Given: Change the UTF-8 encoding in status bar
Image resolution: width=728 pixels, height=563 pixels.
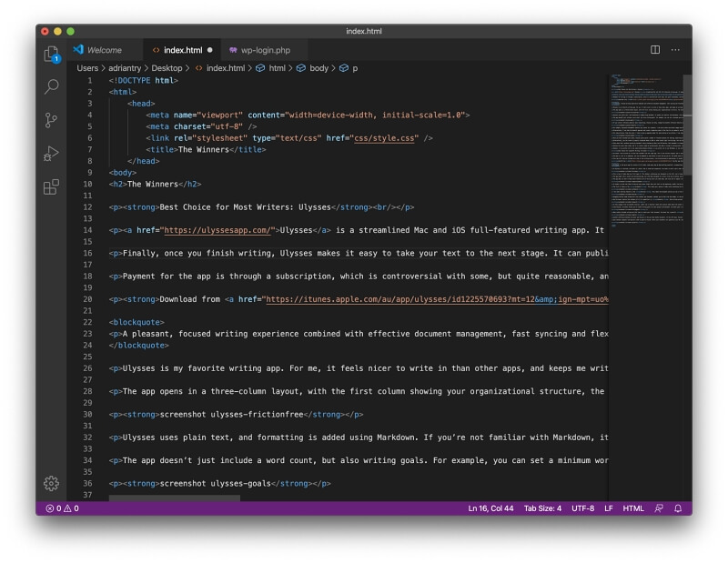Looking at the screenshot, I should pyautogui.click(x=582, y=508).
